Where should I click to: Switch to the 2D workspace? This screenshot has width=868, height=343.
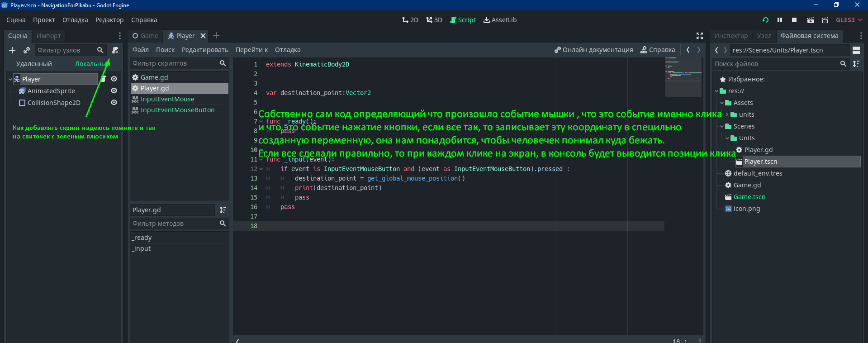click(x=410, y=20)
